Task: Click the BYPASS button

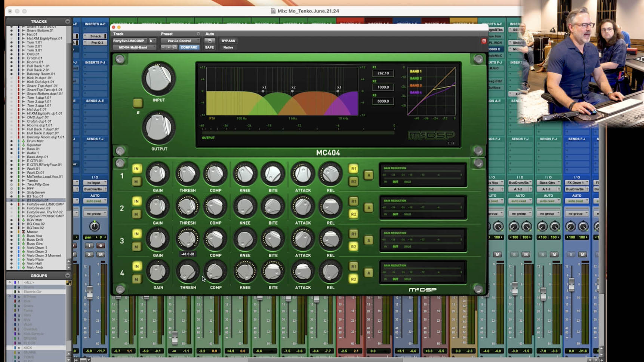Action: point(228,41)
